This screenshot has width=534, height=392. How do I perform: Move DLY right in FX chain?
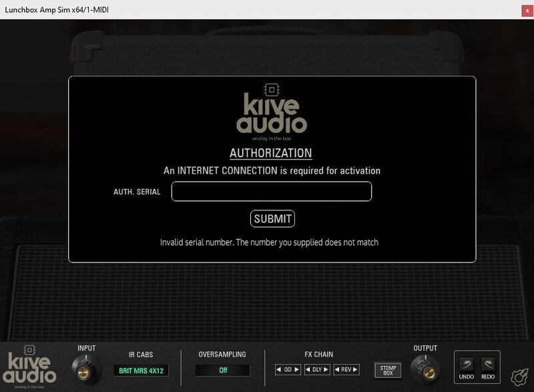pos(326,369)
